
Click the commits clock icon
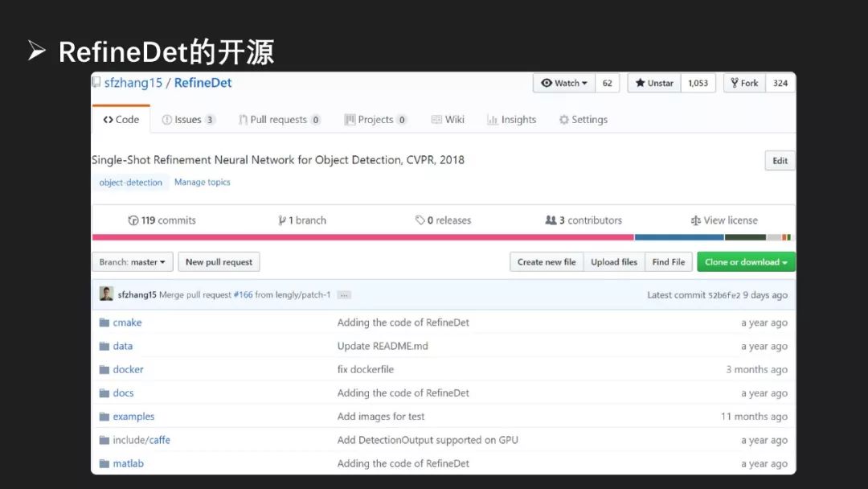coord(133,220)
